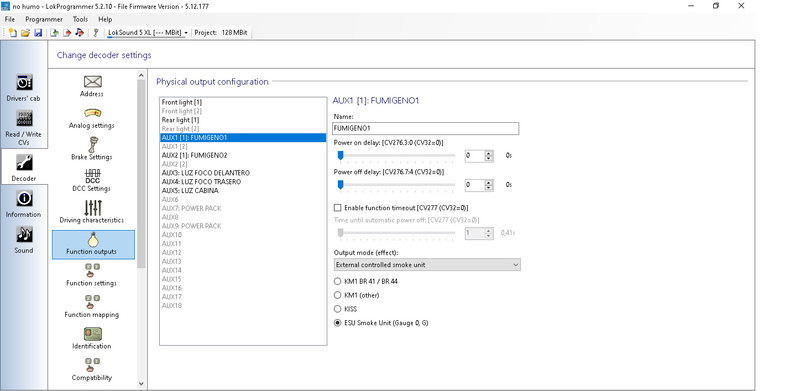Choose the KISS radio option
This screenshot has height=391, width=800.
coord(337,309)
